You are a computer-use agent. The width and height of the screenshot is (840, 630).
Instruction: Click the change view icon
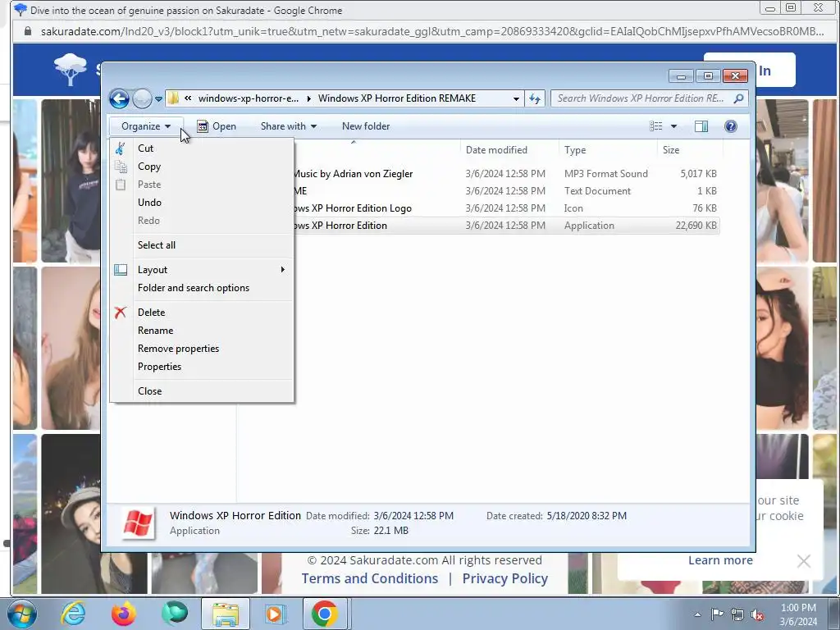656,126
